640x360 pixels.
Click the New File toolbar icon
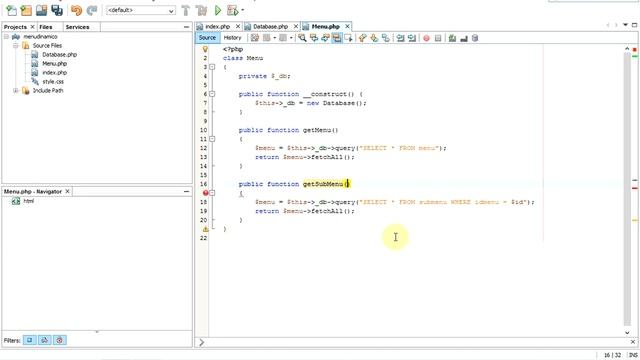click(x=11, y=10)
